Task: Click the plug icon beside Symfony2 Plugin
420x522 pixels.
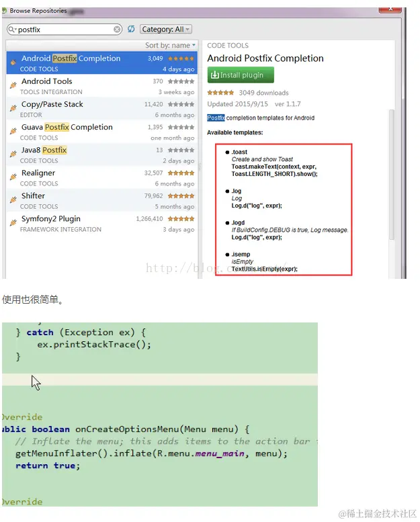Action: (x=13, y=223)
